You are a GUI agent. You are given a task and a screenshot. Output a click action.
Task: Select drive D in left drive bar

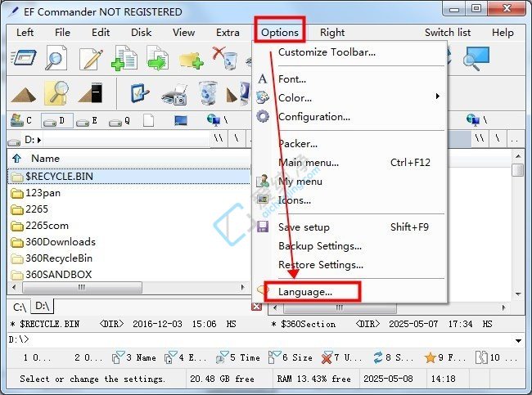pos(56,121)
